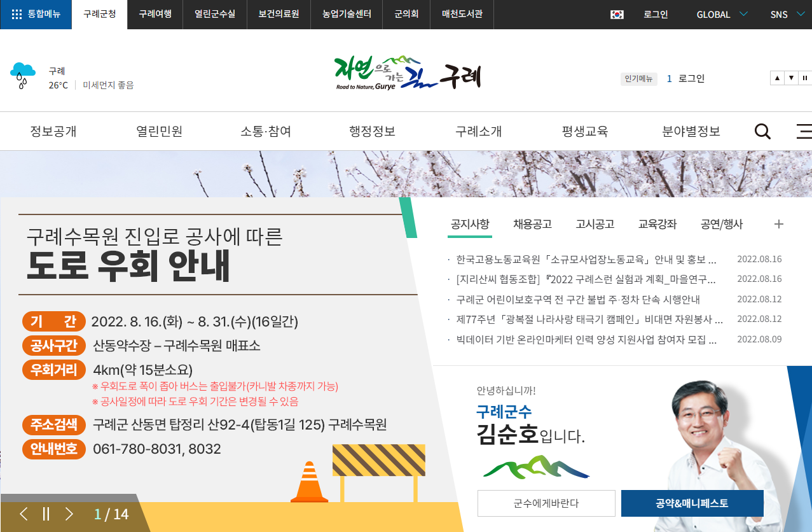The width and height of the screenshot is (812, 532).
Task: Toggle the 인기메뉴 display
Action: [x=638, y=78]
